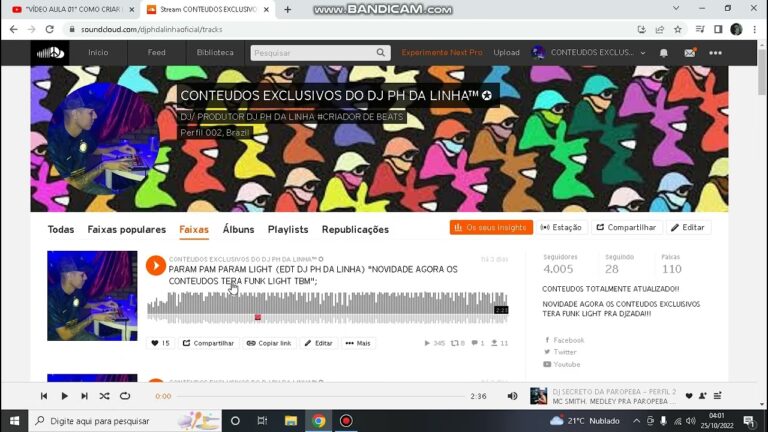Image resolution: width=768 pixels, height=432 pixels.
Task: Open the Mais dropdown on track
Action: [358, 343]
